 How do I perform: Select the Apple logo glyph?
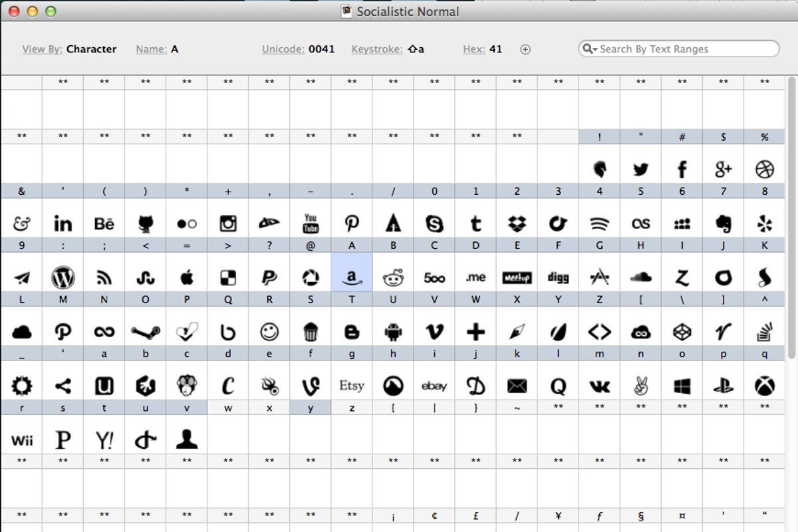pos(187,277)
